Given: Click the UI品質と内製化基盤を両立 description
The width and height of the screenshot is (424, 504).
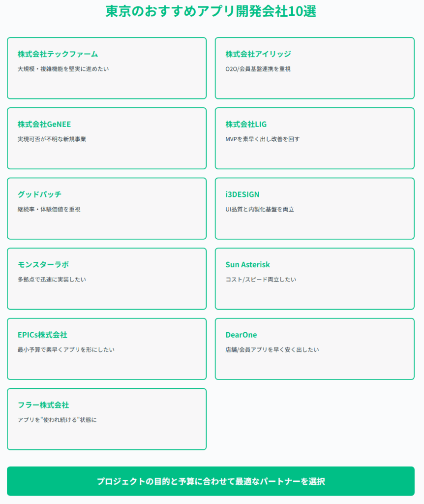Looking at the screenshot, I should click(x=259, y=210).
